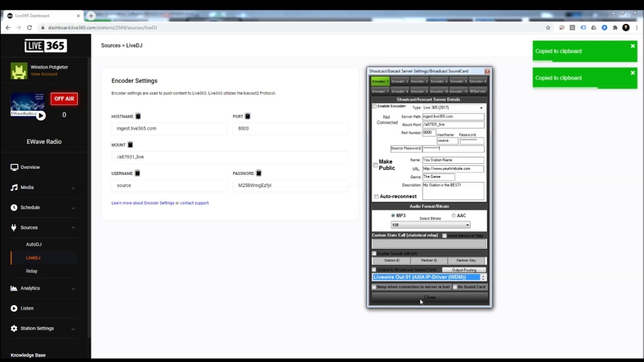644x362 pixels.
Task: Switch to the Encoder: 7 tab
Action: [x=380, y=92]
